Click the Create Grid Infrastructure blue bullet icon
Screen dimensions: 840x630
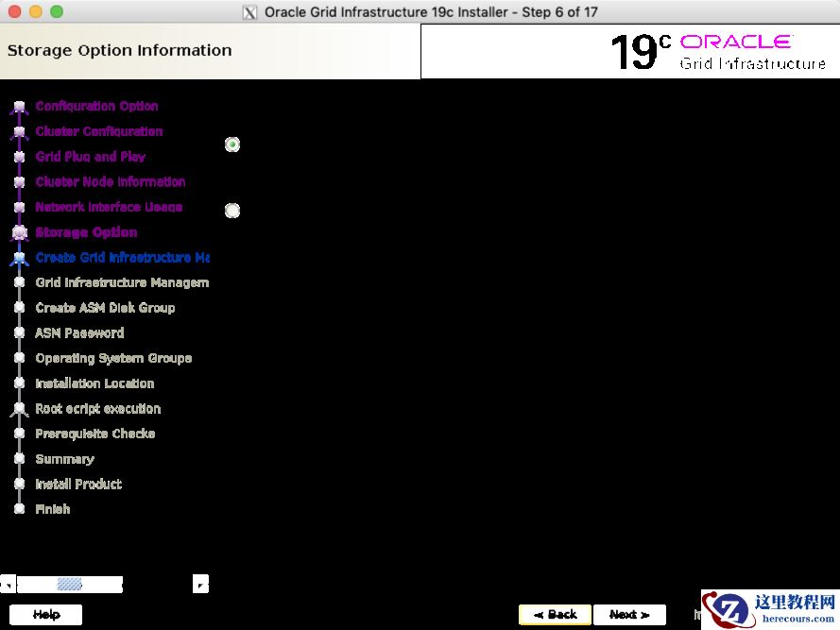point(19,258)
